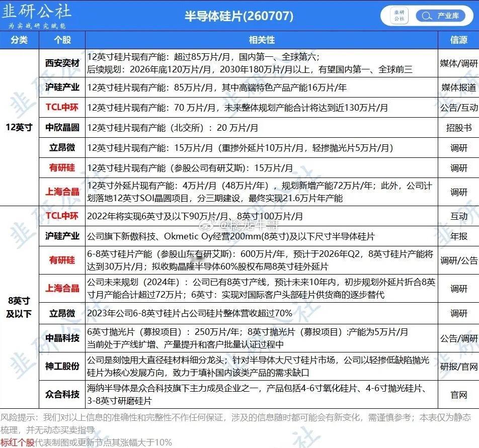Image resolution: width=479 pixels, height=448 pixels.
Task: Click the red 标红个股 legend note
Action: [x=18, y=442]
